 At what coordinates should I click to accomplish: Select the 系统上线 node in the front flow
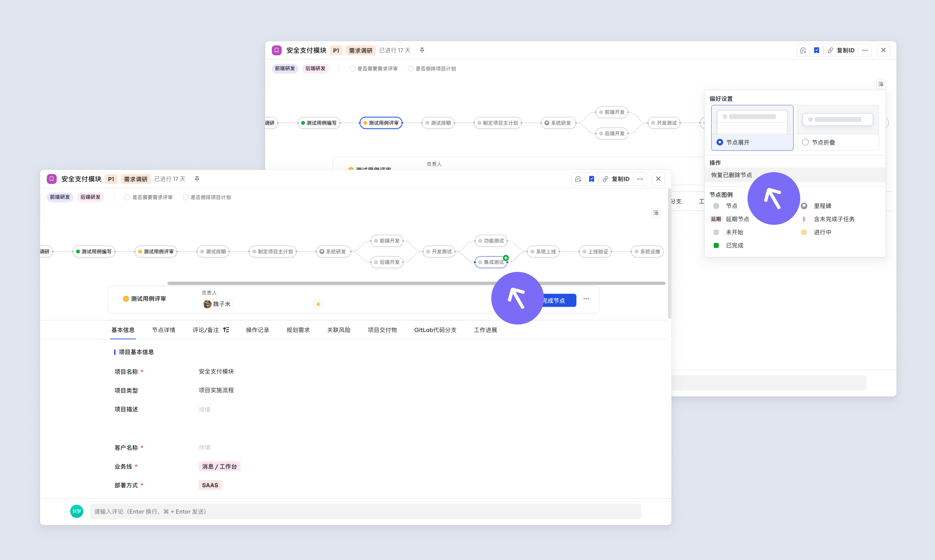click(x=543, y=251)
